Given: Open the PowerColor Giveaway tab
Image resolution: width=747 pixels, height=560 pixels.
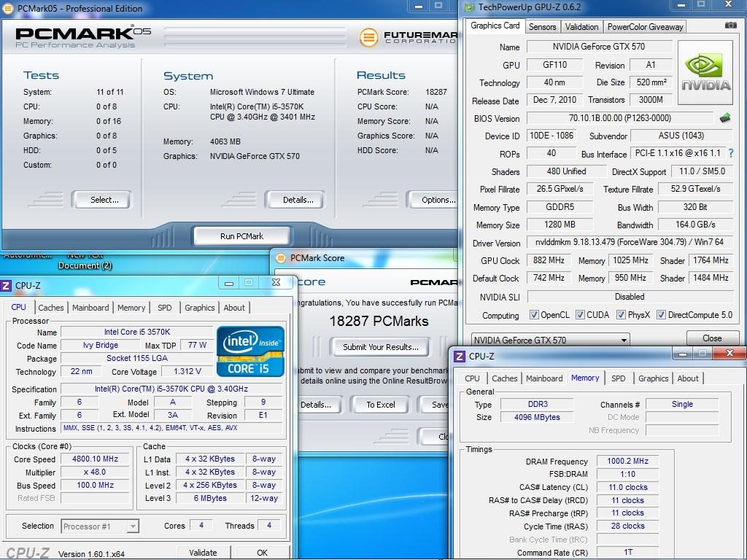Looking at the screenshot, I should [x=645, y=27].
